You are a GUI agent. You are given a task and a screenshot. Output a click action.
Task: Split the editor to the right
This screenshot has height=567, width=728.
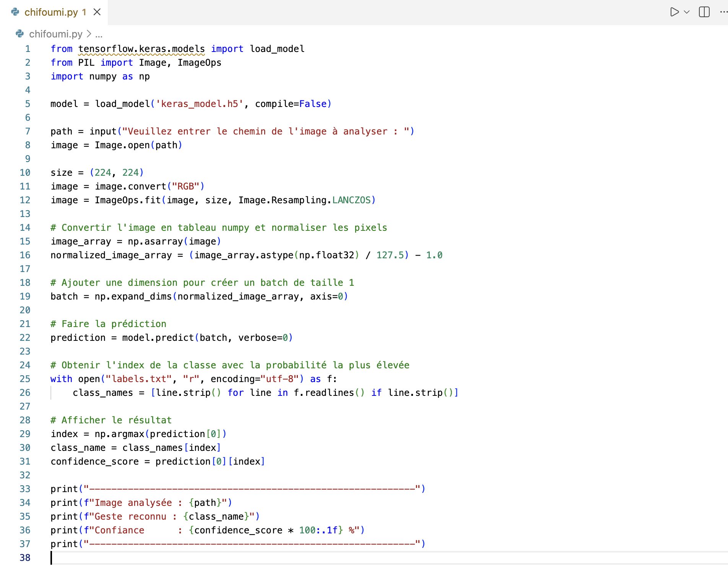click(704, 12)
